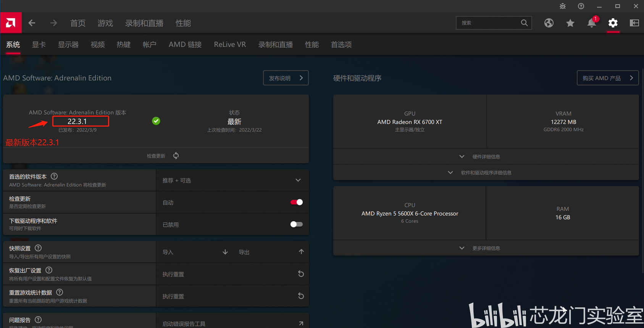
Task: Open settings gear icon
Action: [613, 23]
